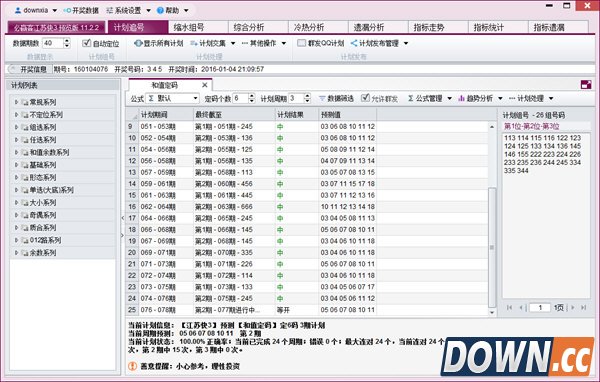Screen dimensions: 600x382
Task: Click the table scroll-up arrow
Action: click(492, 127)
